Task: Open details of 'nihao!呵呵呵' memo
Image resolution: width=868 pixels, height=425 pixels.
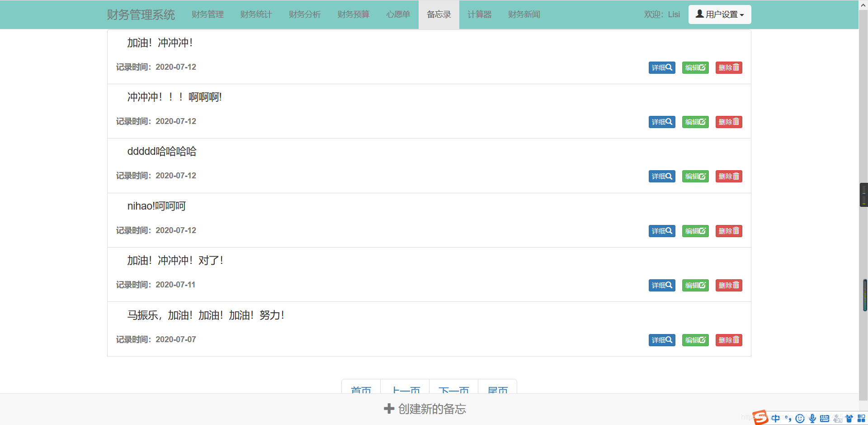Action: coord(662,231)
